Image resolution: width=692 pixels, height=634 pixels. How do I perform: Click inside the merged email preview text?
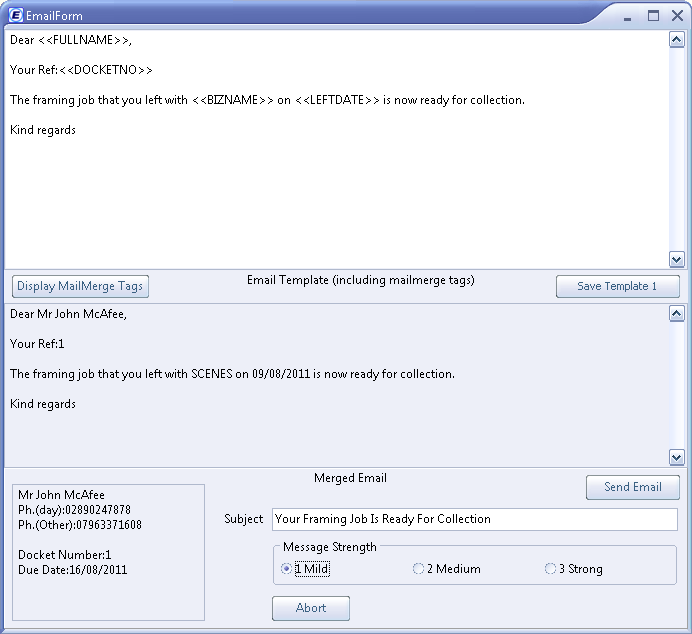[x=330, y=430]
